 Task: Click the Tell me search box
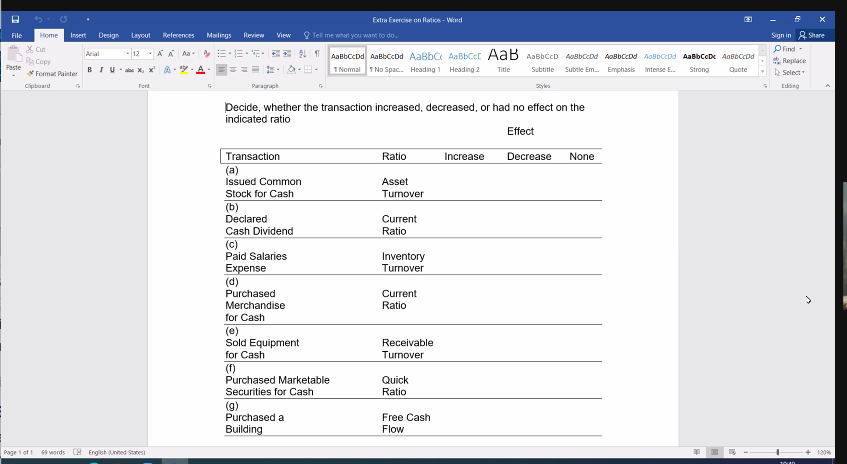click(351, 35)
